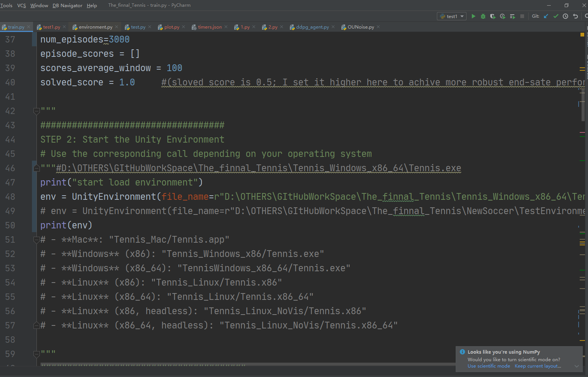Click the Use scientific mode link
Screen dimensions: 588x377
[488, 366]
